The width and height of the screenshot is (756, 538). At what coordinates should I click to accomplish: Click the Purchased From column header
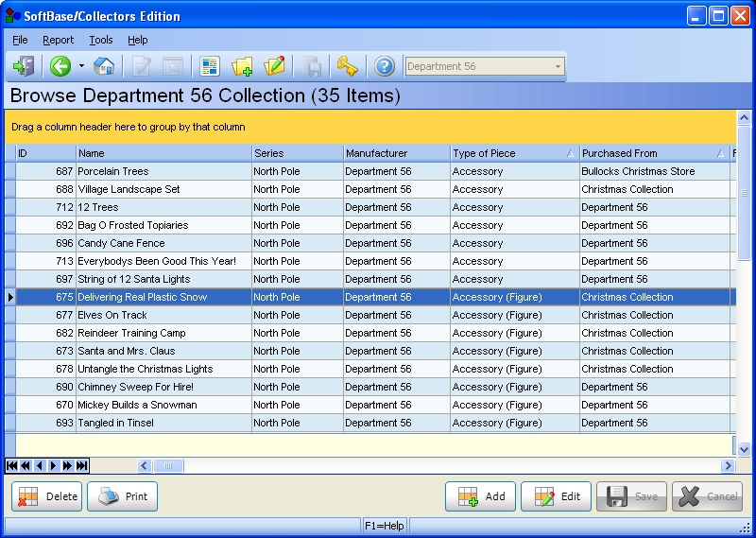(x=654, y=153)
